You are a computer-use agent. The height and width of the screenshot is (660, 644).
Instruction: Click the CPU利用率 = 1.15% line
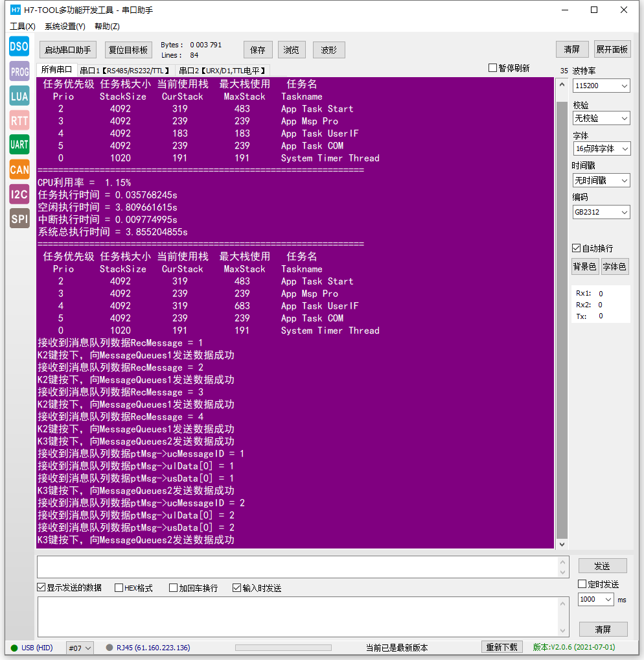click(84, 182)
